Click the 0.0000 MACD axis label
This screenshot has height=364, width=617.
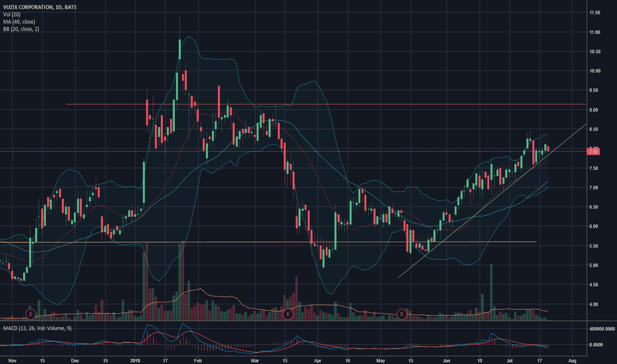(595, 344)
